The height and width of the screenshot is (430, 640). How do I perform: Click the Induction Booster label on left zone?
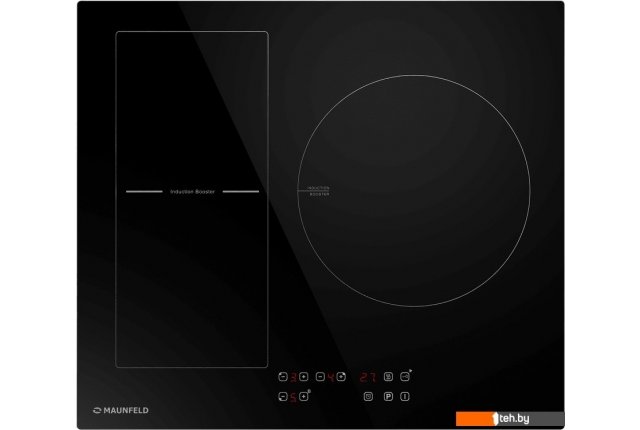click(x=192, y=191)
